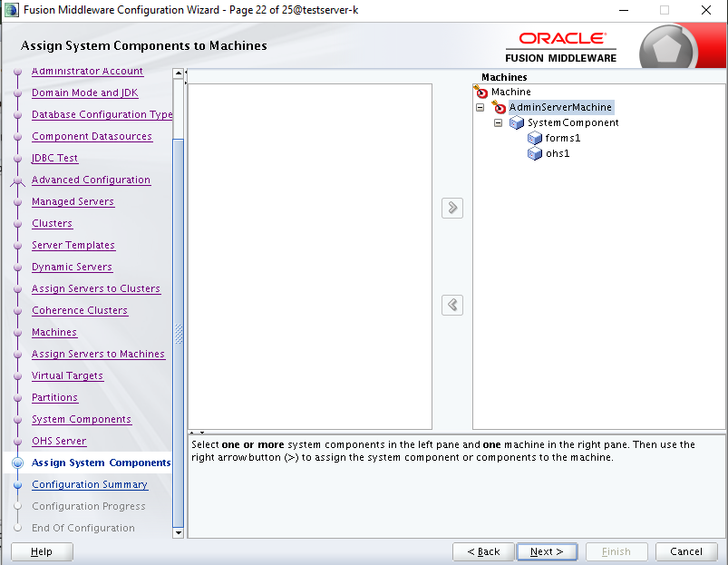The width and height of the screenshot is (728, 565).
Task: Click the Machine root node icon
Action: click(481, 92)
